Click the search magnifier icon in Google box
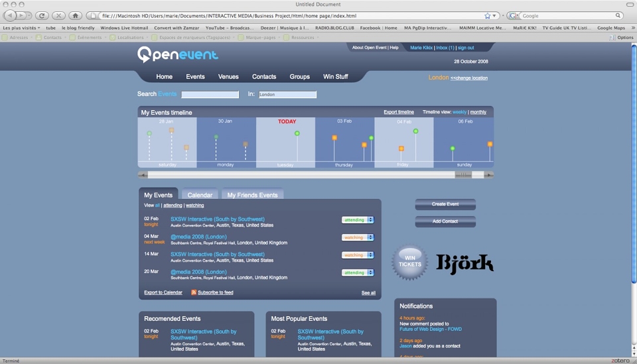 (618, 15)
